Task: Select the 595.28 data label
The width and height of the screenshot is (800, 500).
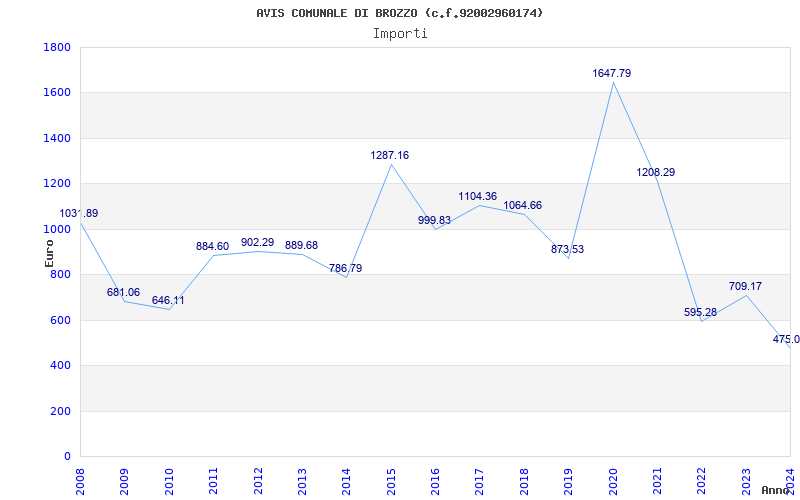Action: 700,312
